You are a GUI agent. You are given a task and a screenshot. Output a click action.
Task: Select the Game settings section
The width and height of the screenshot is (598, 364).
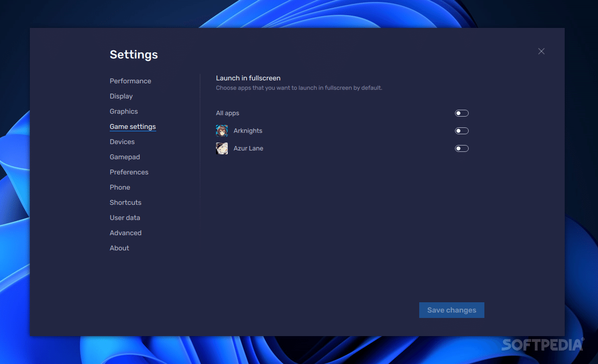point(133,126)
